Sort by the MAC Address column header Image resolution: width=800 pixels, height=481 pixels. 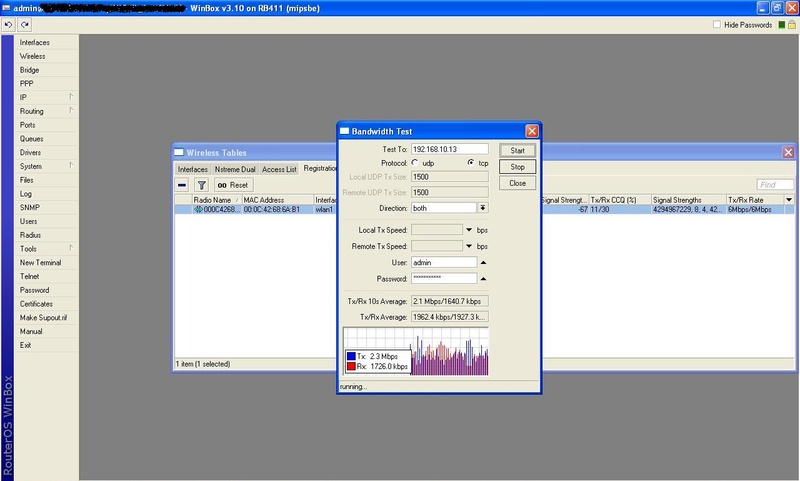pyautogui.click(x=278, y=200)
